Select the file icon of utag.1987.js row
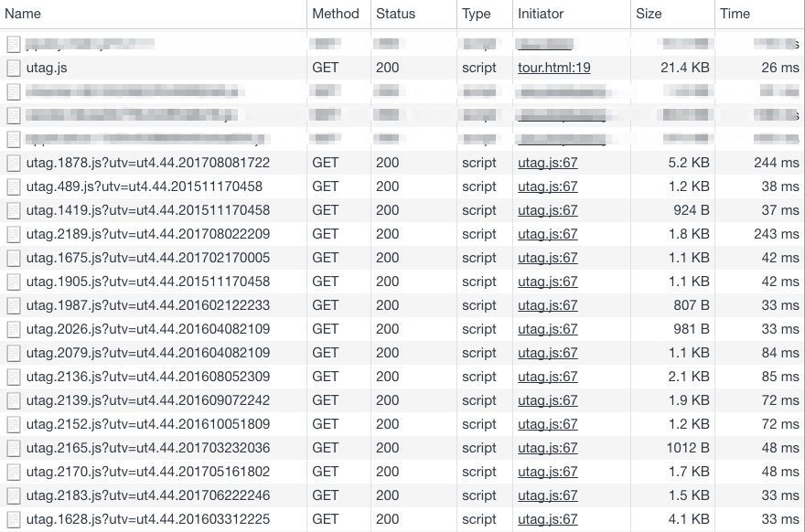 pyautogui.click(x=13, y=305)
